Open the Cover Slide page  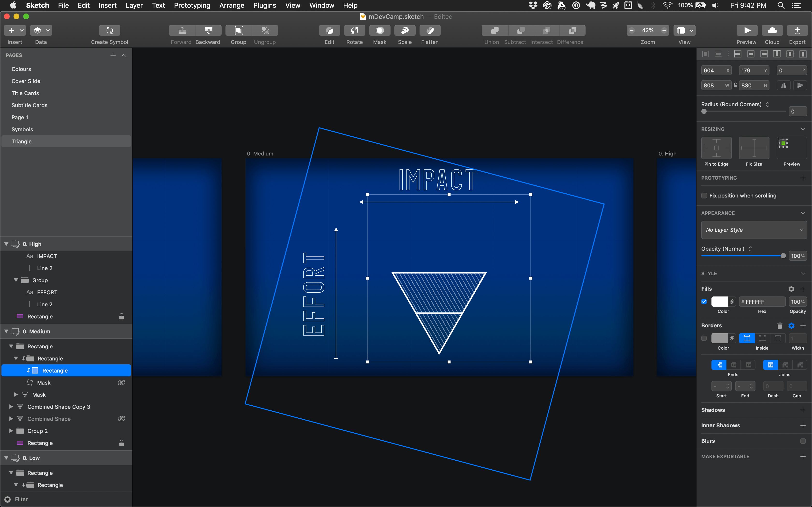tap(26, 81)
